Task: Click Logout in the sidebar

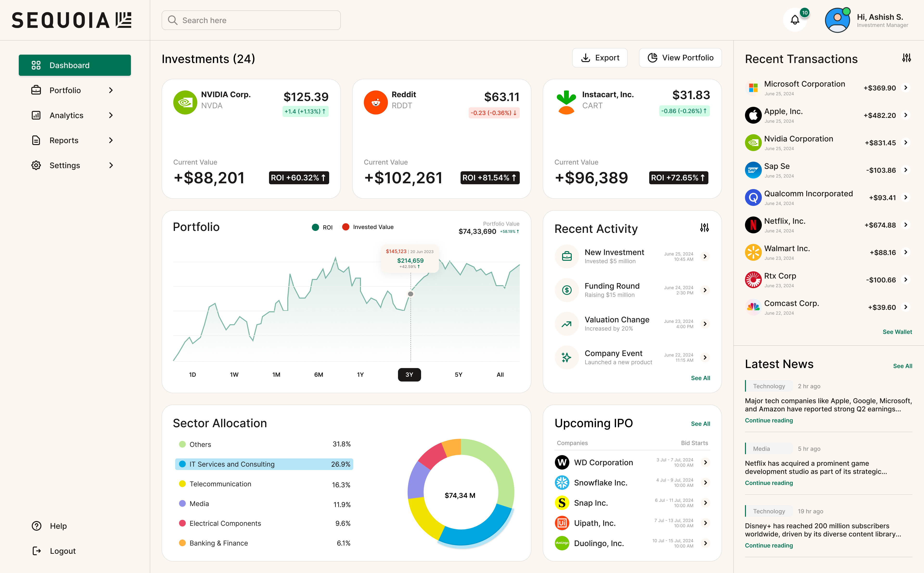Action: [54, 551]
